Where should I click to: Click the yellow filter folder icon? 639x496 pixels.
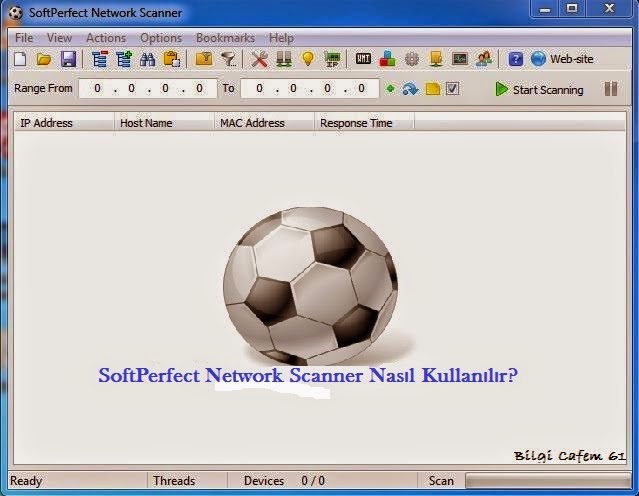tap(204, 59)
